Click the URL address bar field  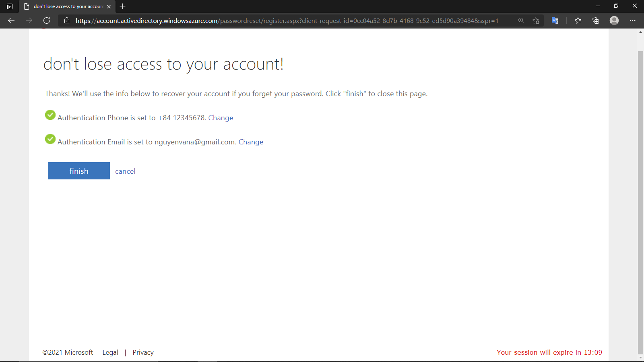click(x=287, y=21)
